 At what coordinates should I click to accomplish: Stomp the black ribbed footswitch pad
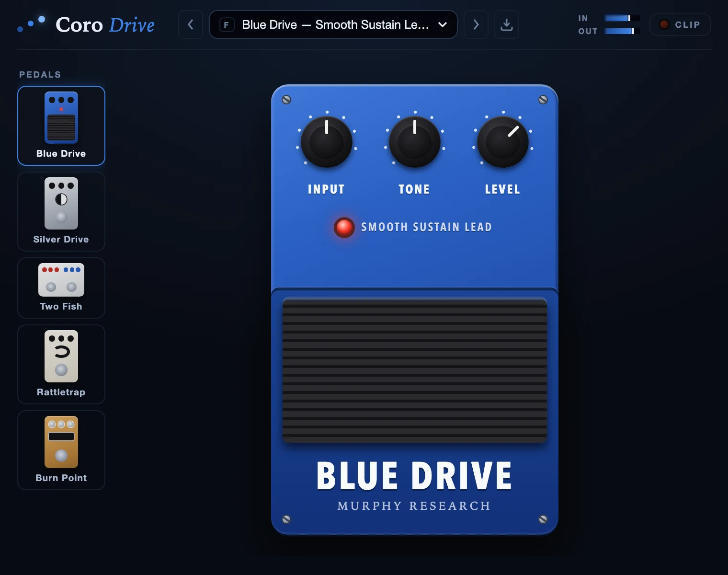[x=415, y=370]
